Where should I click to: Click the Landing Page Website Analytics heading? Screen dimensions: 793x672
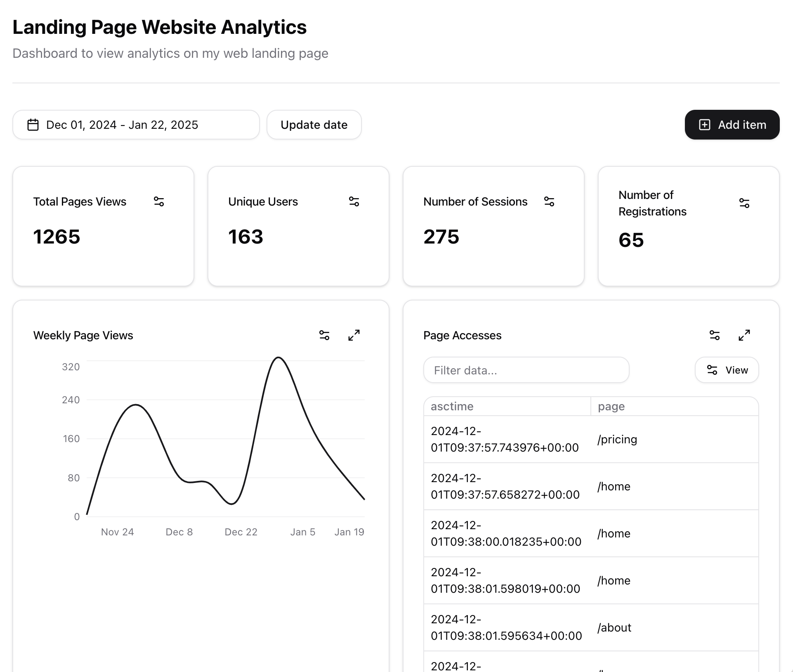159,27
